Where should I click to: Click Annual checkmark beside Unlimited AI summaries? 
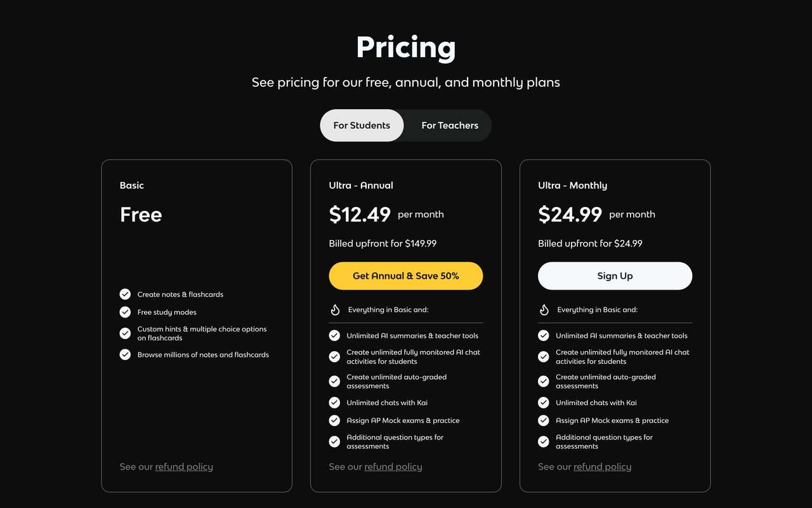[x=334, y=335]
